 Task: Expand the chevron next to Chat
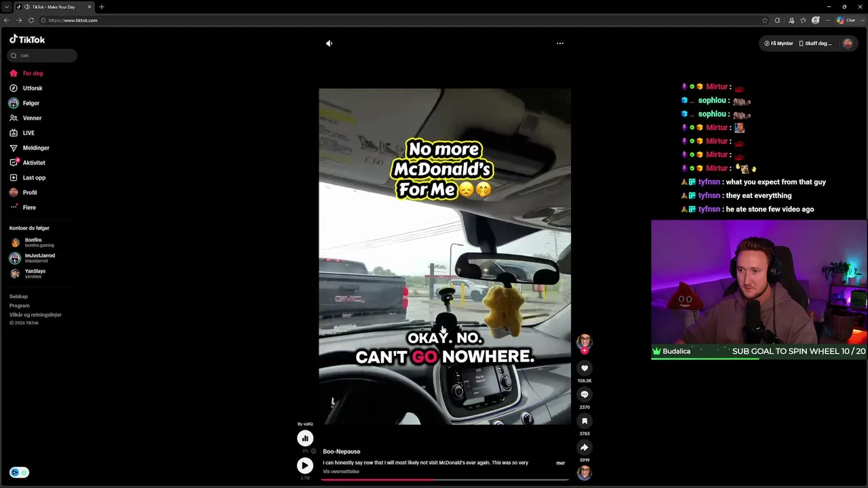point(861,20)
